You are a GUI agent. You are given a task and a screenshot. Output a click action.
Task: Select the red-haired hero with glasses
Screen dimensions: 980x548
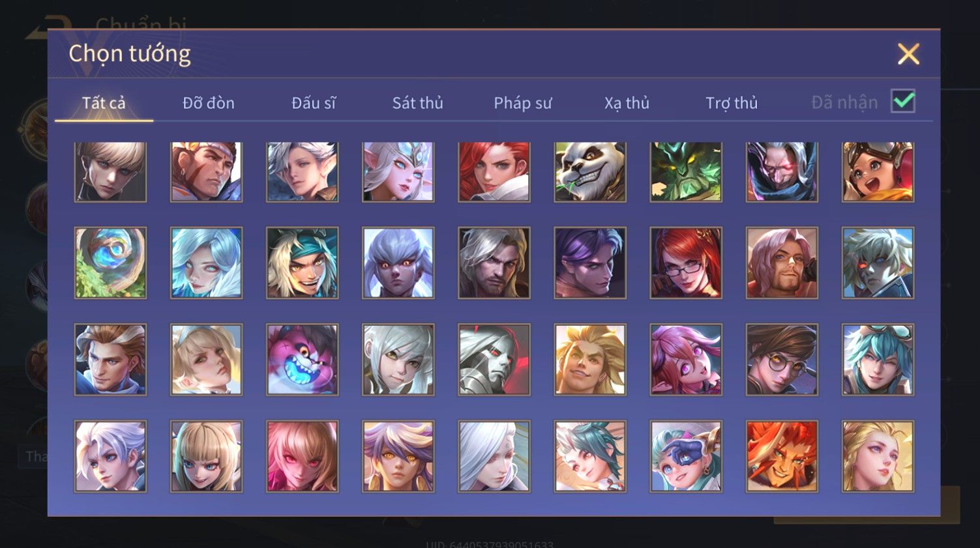pyautogui.click(x=686, y=263)
